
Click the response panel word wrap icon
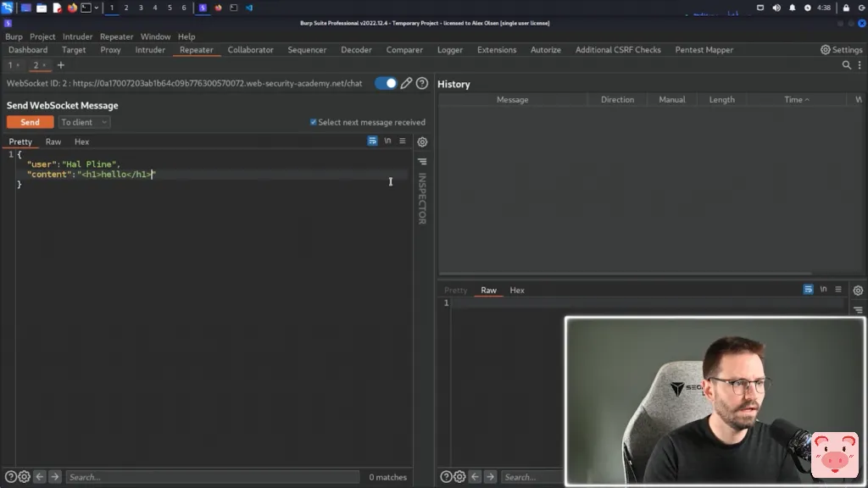[808, 290]
